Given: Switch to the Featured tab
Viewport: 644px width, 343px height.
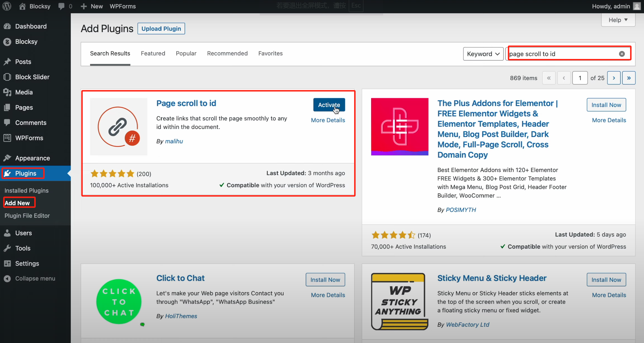Looking at the screenshot, I should tap(153, 53).
